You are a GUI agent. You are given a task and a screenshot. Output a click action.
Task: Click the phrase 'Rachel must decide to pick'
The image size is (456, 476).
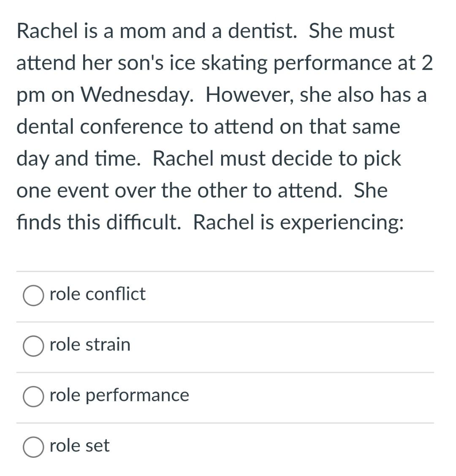[277, 158]
